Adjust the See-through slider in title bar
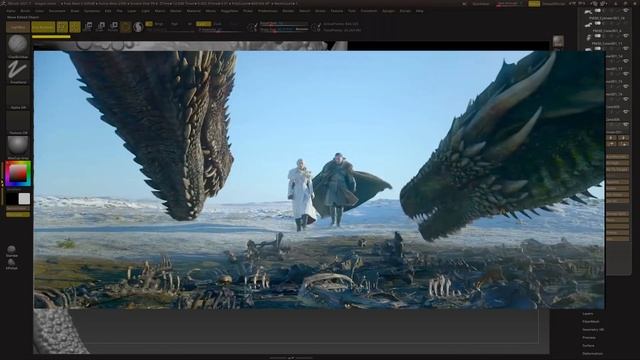 (508, 4)
